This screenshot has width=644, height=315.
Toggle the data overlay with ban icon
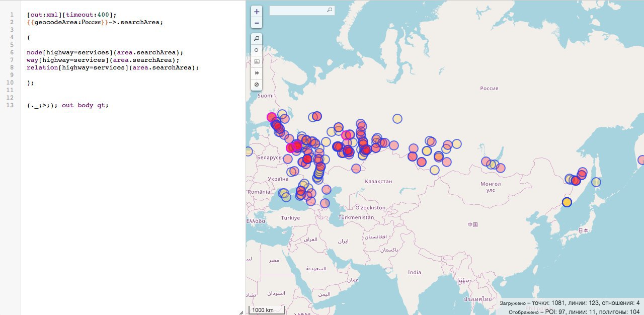tap(257, 85)
